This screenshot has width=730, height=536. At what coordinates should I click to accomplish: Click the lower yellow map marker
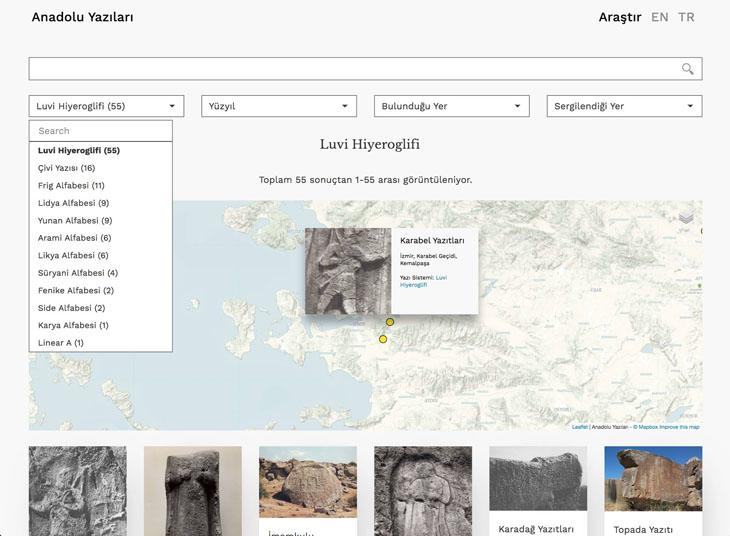383,339
